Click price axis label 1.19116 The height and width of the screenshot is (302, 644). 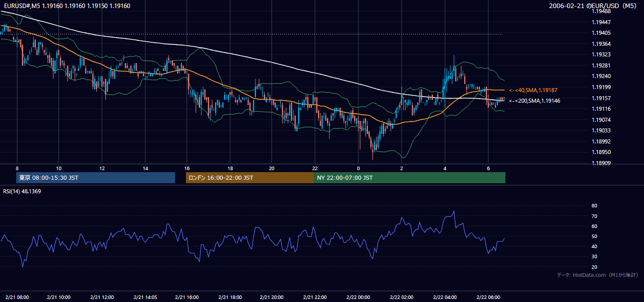click(601, 109)
